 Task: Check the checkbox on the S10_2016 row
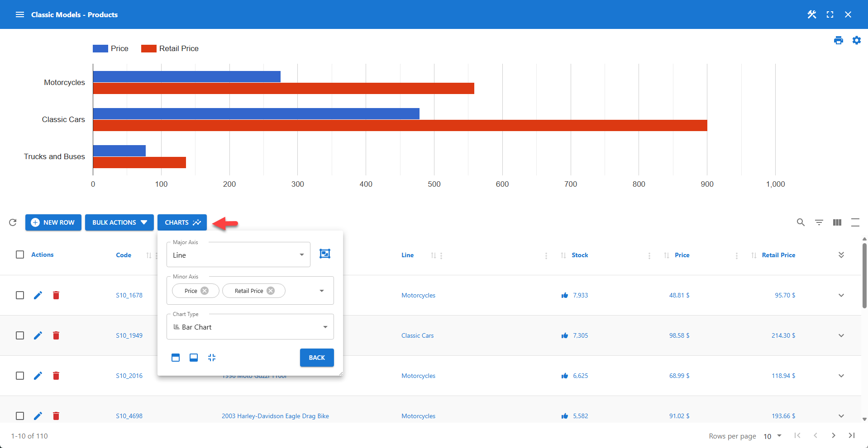tap(19, 376)
